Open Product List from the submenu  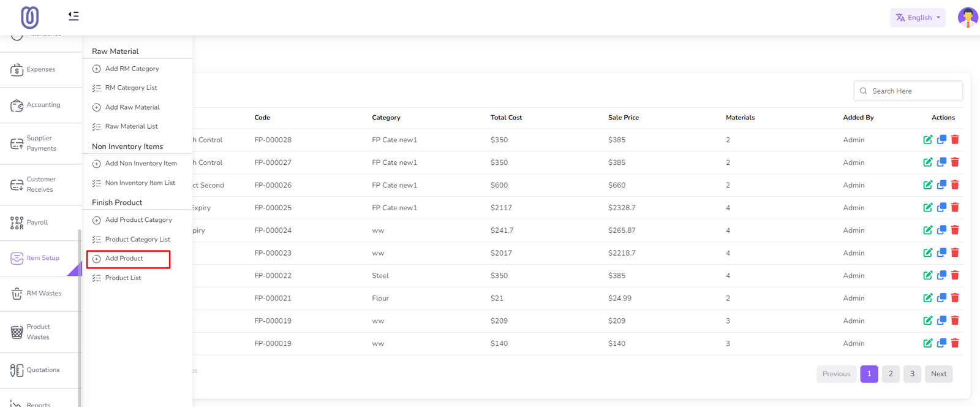click(x=123, y=278)
